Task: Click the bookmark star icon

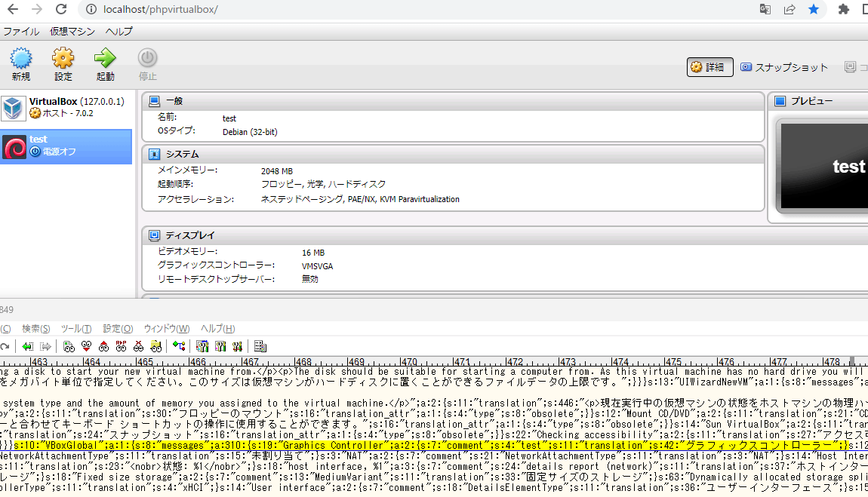Action: [814, 9]
